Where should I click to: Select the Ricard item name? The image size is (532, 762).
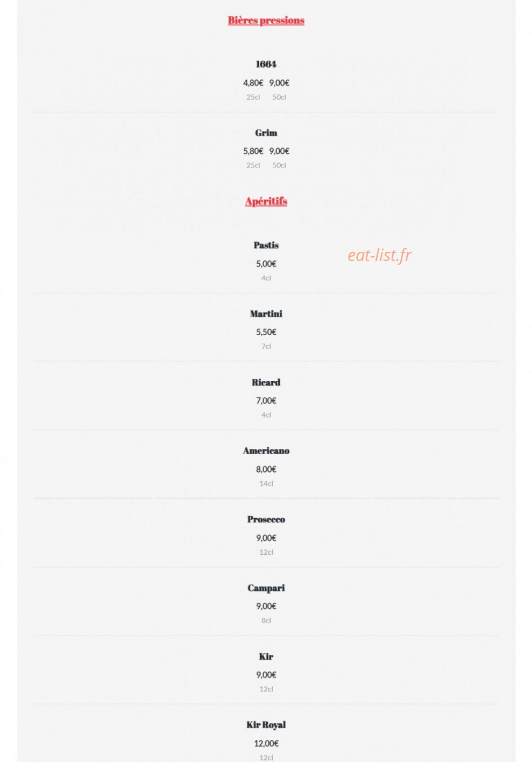pos(266,383)
